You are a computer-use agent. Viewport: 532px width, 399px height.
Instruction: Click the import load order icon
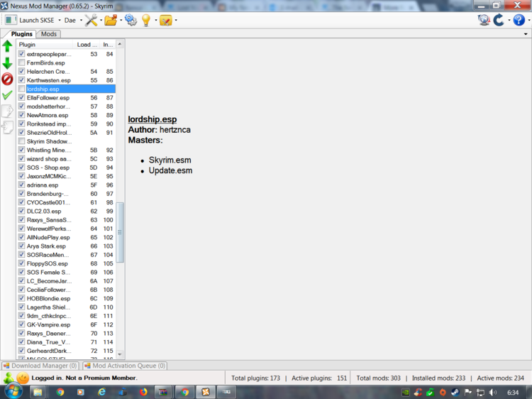pyautogui.click(x=8, y=127)
